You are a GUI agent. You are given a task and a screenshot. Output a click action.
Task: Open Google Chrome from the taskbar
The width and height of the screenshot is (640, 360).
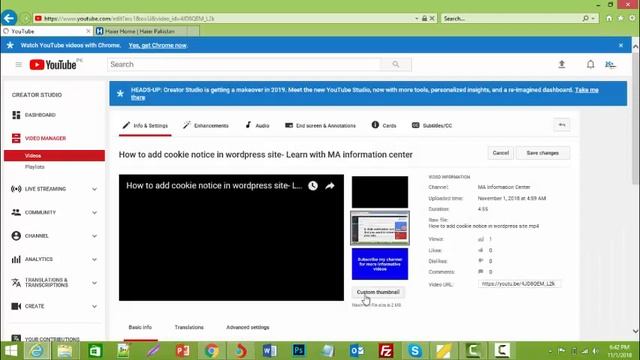(x=211, y=351)
